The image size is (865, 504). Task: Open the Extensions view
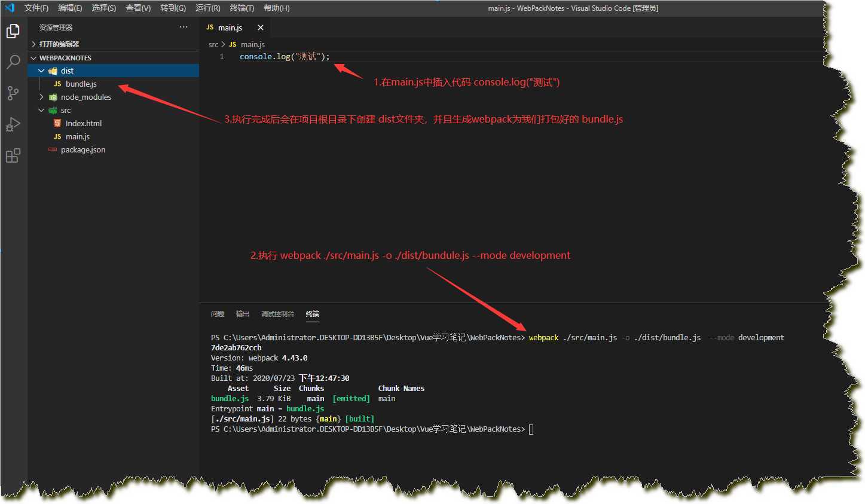[13, 155]
